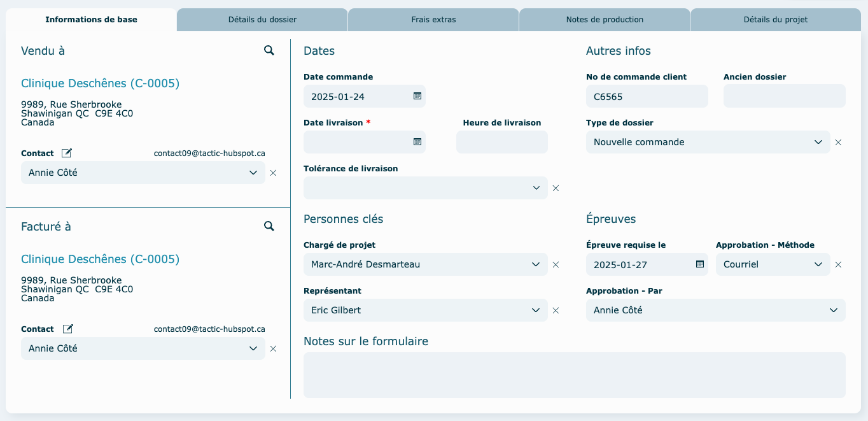This screenshot has width=868, height=421.
Task: Clear the Chargé de projet selection
Action: 556,264
